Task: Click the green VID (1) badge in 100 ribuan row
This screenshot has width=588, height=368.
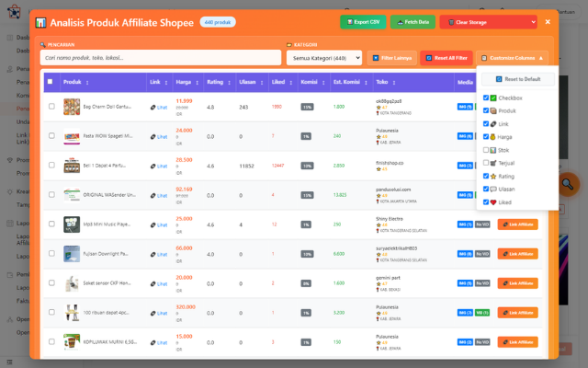Action: [x=482, y=313]
